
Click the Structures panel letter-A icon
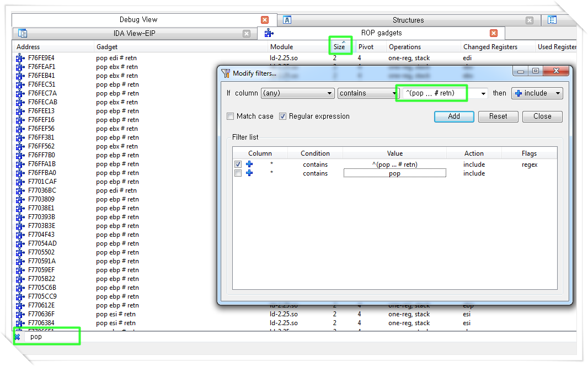coord(287,20)
